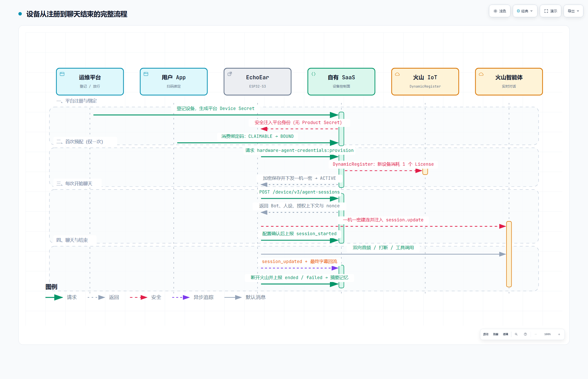Toggle the 浅色 light theme button
Screen dimensions: 588x379
click(500, 11)
